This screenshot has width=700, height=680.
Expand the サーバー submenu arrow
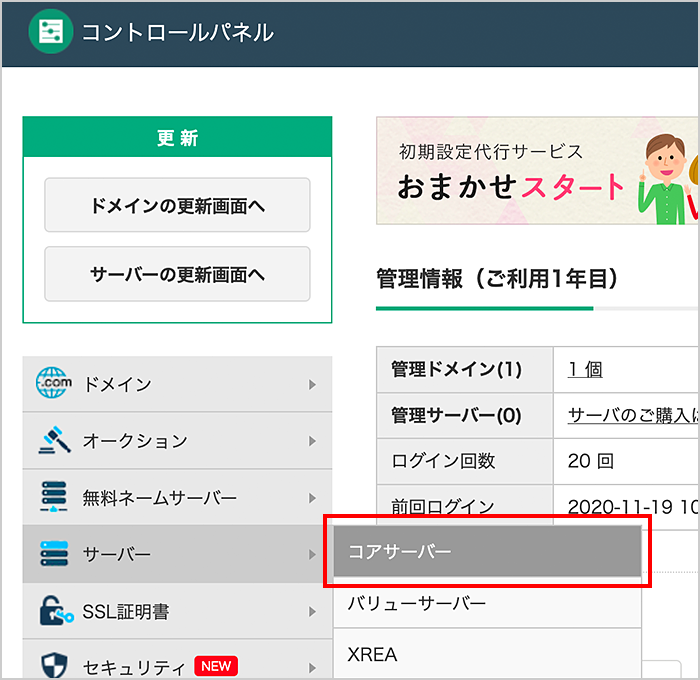point(312,555)
